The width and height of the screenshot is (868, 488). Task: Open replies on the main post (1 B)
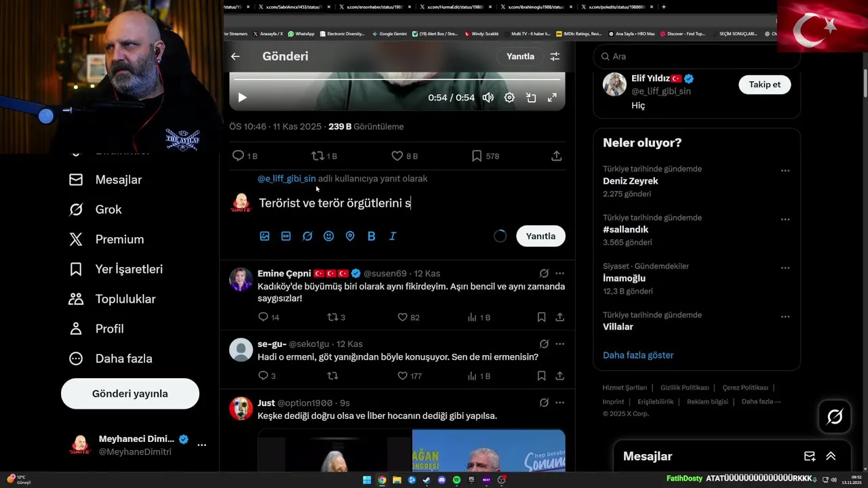[x=245, y=156]
